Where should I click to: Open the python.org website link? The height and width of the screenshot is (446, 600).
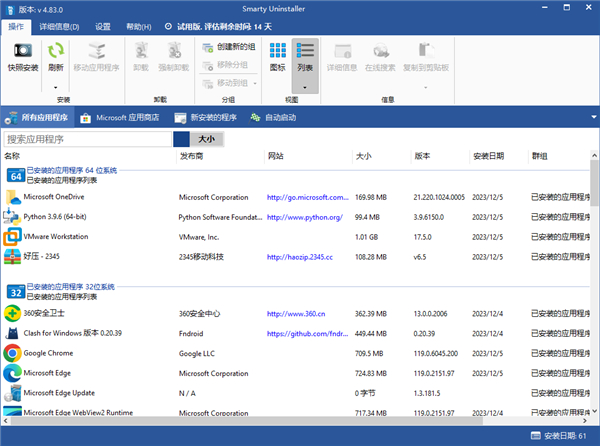(x=304, y=217)
